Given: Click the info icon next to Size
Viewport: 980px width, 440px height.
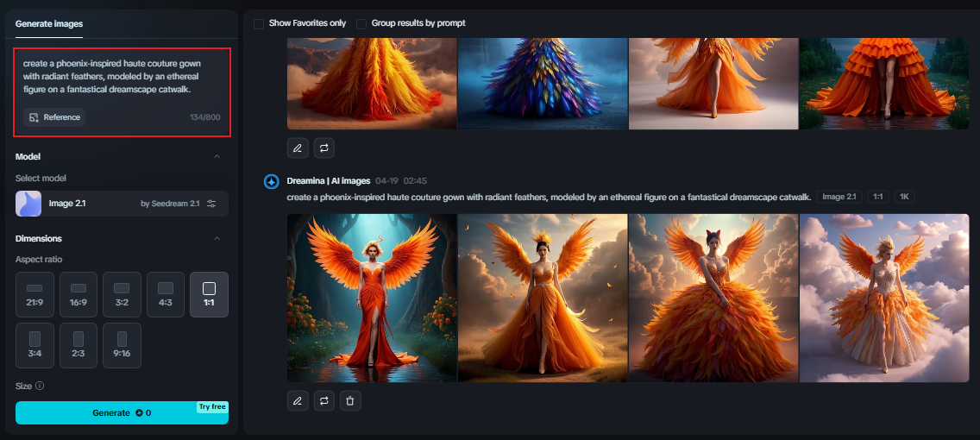Looking at the screenshot, I should 40,387.
